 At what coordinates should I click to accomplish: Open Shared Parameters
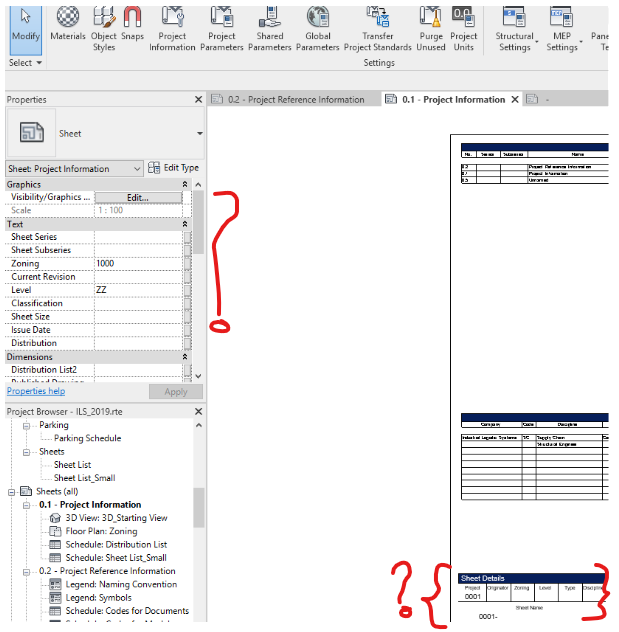click(270, 29)
